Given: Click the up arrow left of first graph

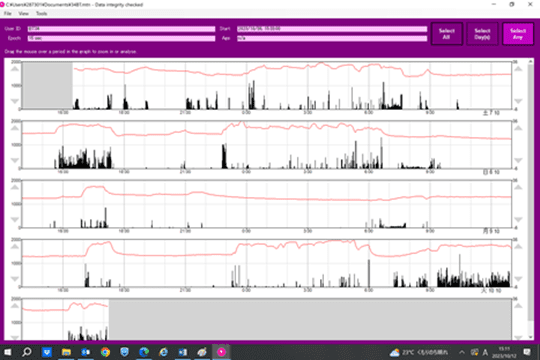Looking at the screenshot, I should pos(14,69).
